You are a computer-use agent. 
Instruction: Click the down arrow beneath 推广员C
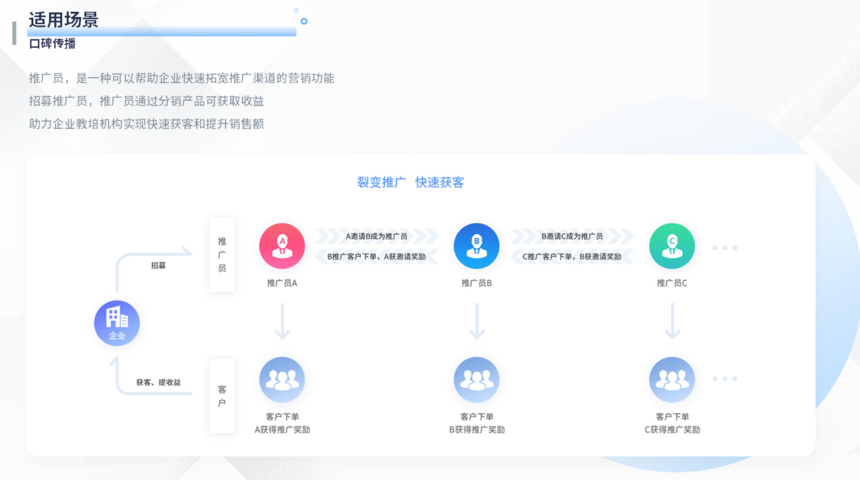click(672, 322)
